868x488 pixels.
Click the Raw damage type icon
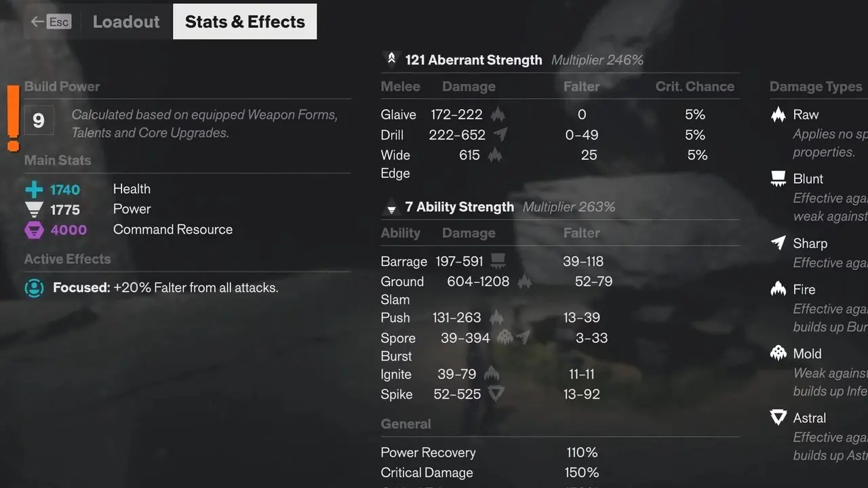tap(778, 115)
